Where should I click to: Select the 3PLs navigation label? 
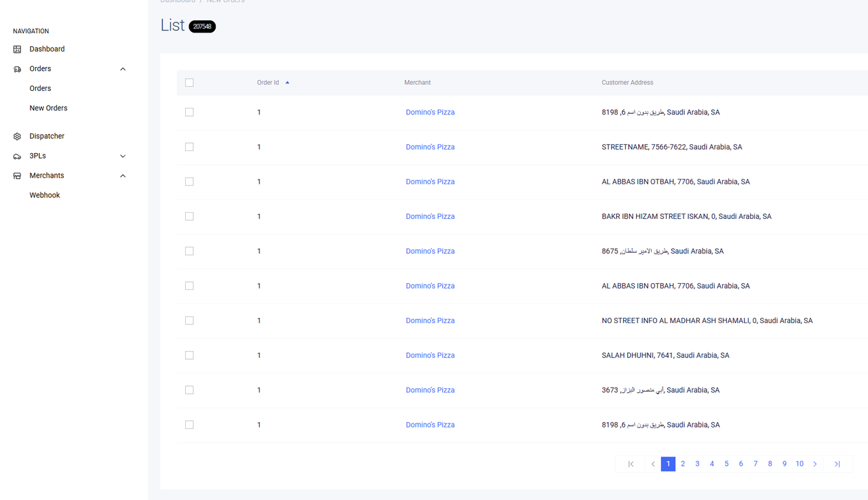[37, 156]
